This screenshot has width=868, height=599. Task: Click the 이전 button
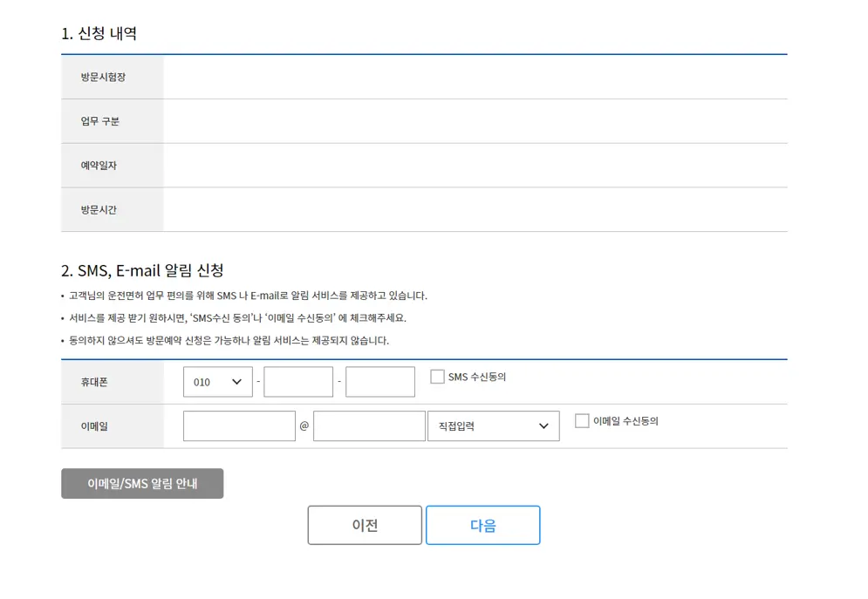[x=365, y=525]
